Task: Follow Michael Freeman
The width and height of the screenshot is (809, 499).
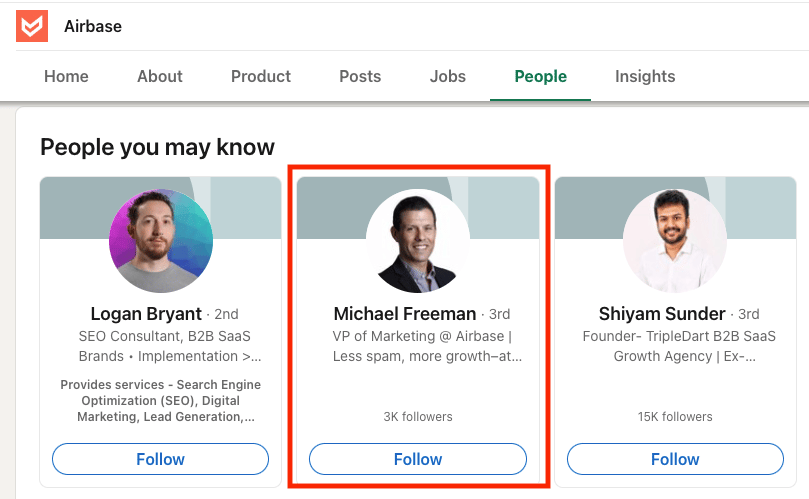Action: 418,459
